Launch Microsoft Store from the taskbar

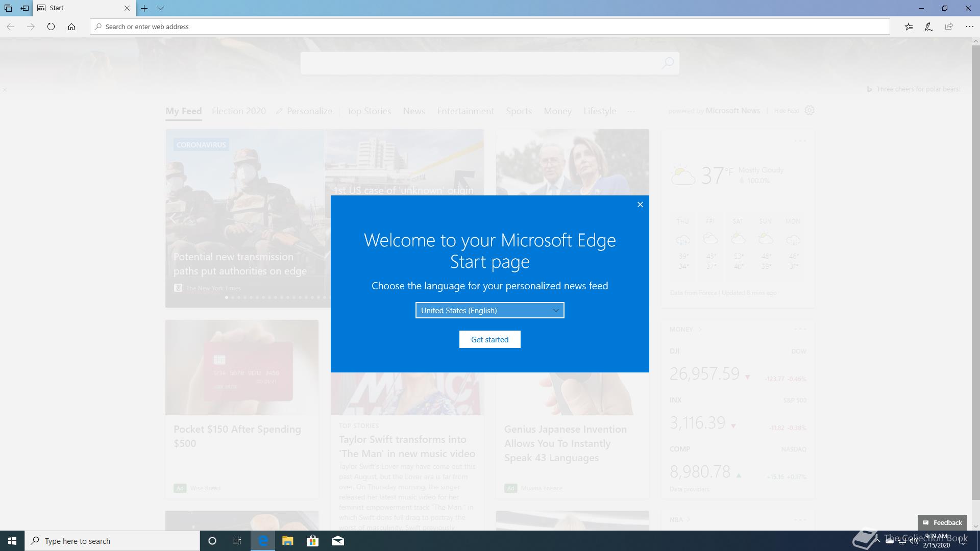coord(312,541)
